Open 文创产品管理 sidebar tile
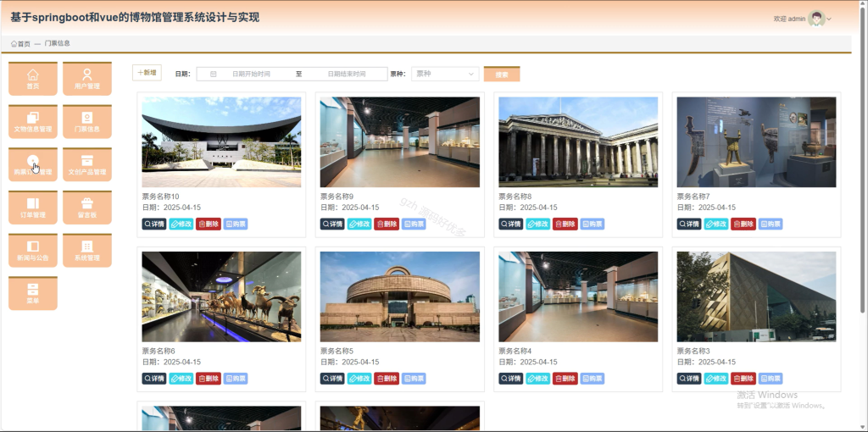The image size is (868, 432). tap(87, 164)
